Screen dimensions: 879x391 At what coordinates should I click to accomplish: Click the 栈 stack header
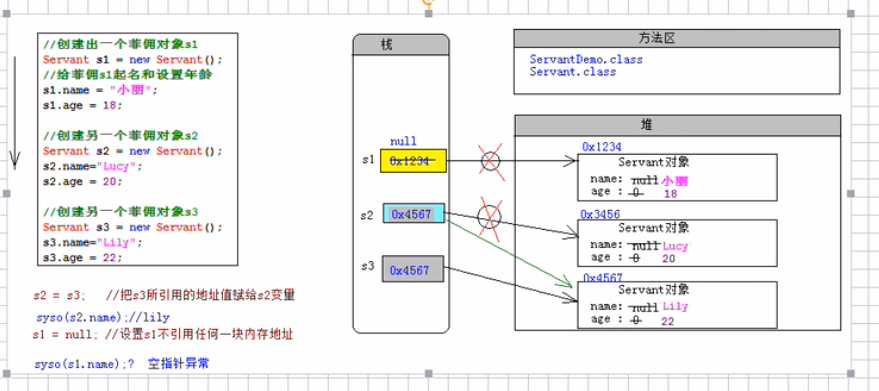(401, 44)
